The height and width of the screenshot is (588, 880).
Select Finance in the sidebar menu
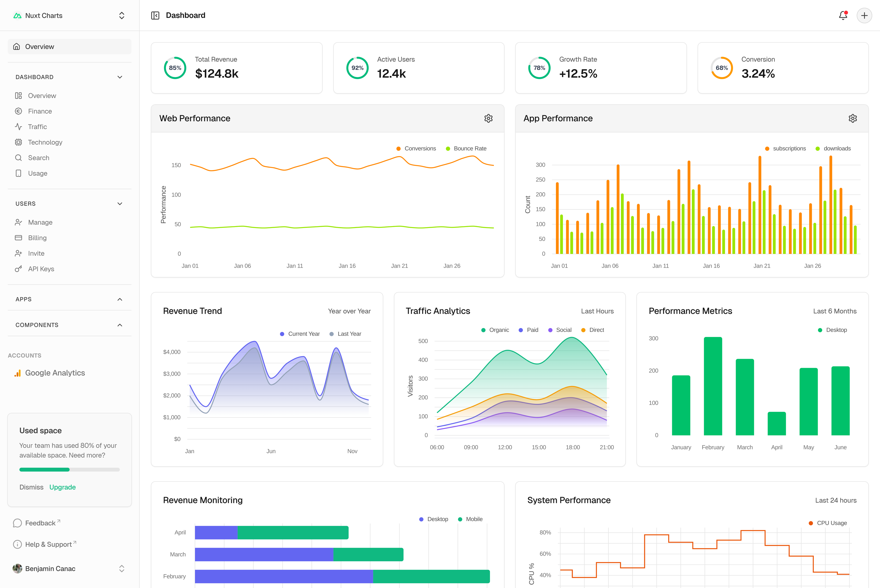40,111
